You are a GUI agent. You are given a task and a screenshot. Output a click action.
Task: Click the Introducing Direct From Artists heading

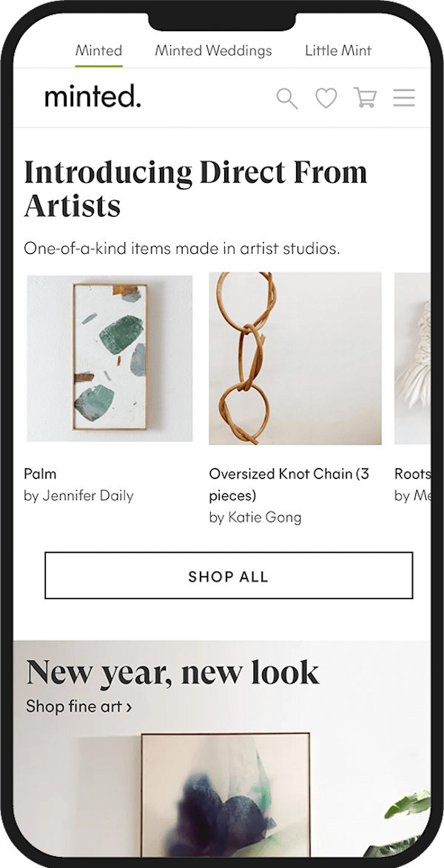click(195, 188)
